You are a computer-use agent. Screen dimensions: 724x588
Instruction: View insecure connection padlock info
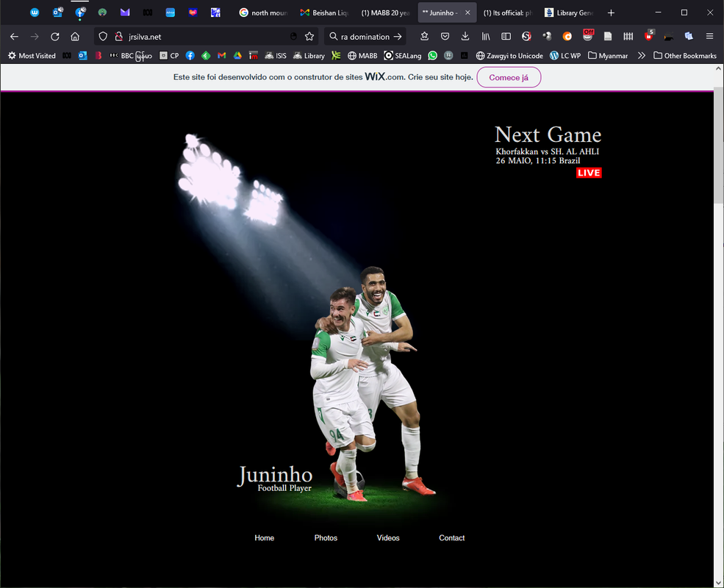(118, 37)
